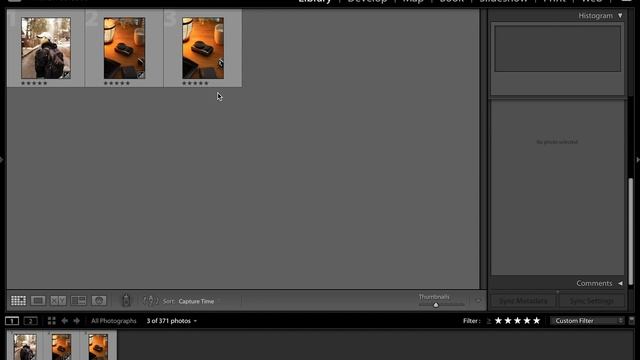Open the Book module tab
The width and height of the screenshot is (640, 360).
click(451, 2)
